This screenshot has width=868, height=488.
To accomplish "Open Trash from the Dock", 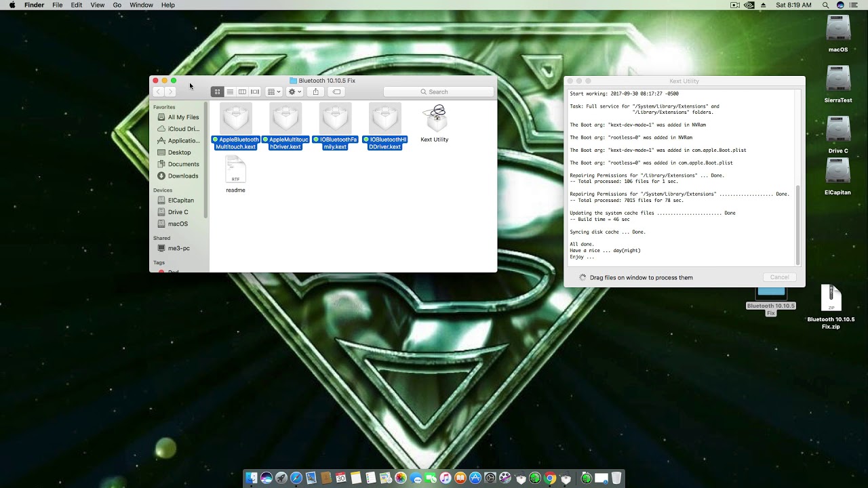I will click(x=616, y=478).
